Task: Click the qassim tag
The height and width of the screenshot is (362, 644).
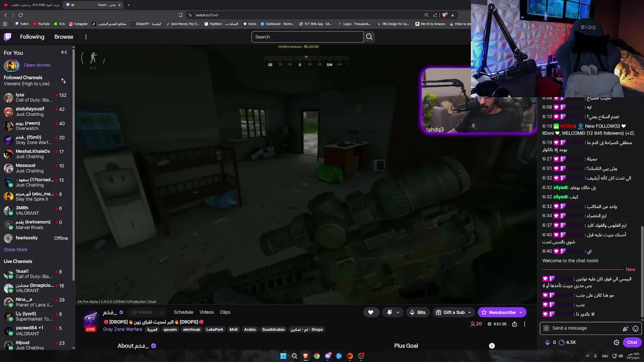Action: coord(170,330)
